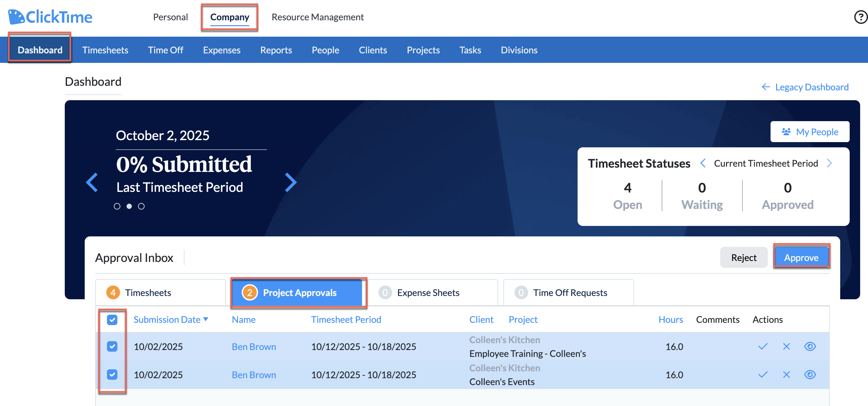
Task: Open the People nav tab
Action: point(325,50)
